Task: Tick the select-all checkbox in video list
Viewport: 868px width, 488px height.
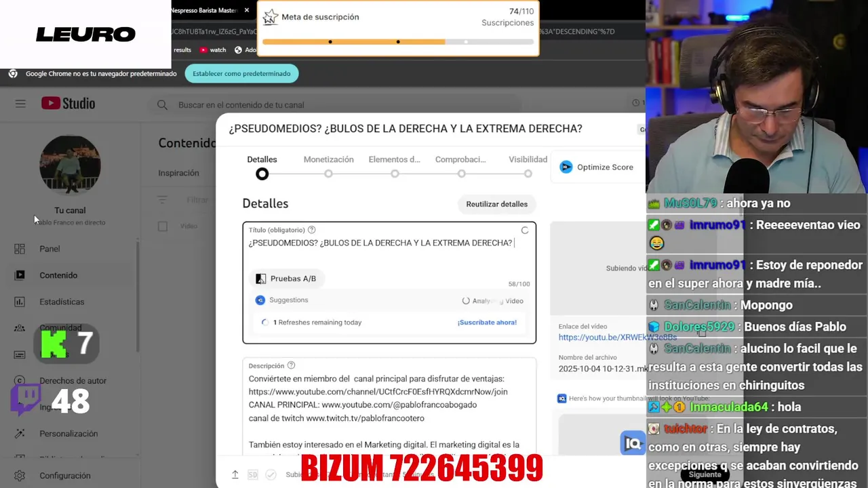Action: (x=163, y=226)
